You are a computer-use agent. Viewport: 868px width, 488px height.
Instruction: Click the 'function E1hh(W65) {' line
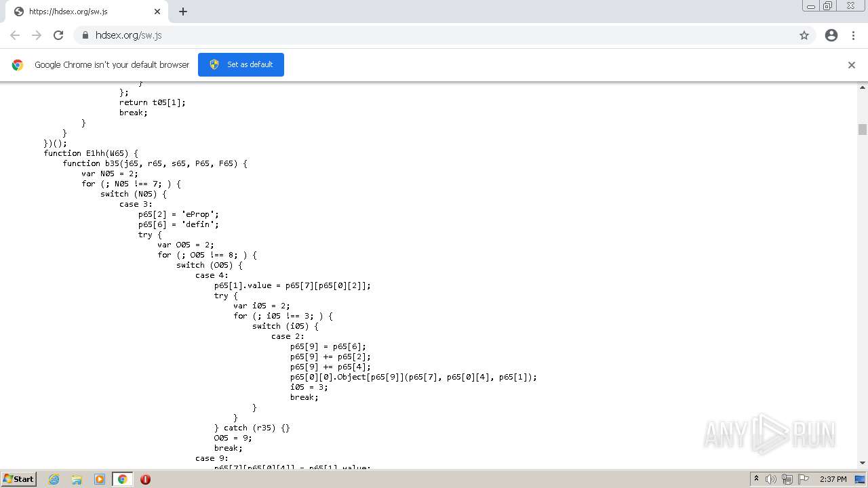[91, 153]
